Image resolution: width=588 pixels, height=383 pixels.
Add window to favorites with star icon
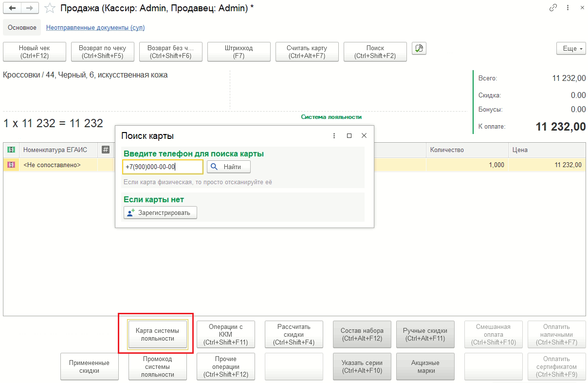pos(49,8)
